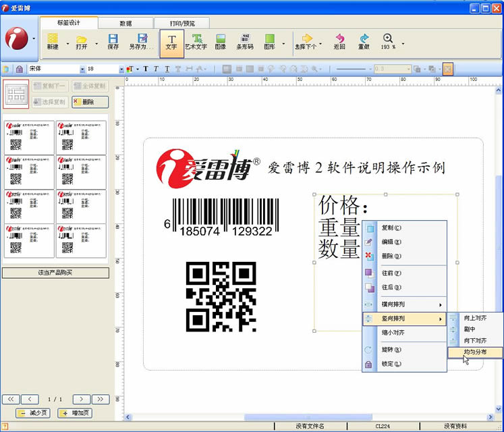Click Add Page (增加页) button
This screenshot has height=432, width=504.
pos(75,413)
